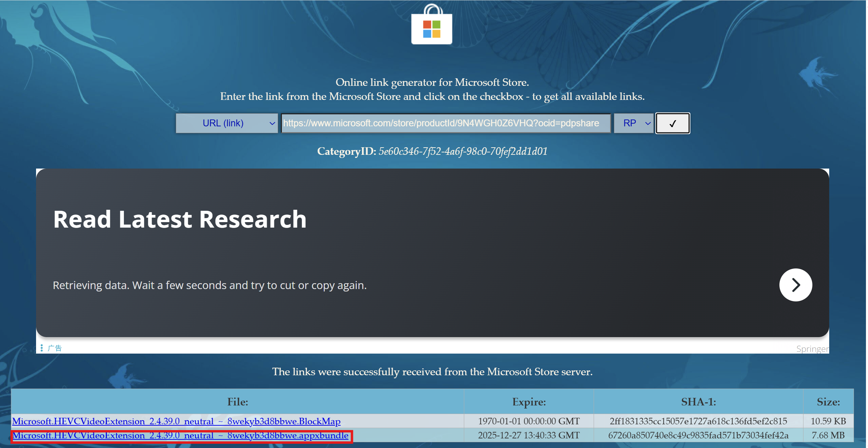Focus the Microsoft Store URL input field

pyautogui.click(x=445, y=123)
